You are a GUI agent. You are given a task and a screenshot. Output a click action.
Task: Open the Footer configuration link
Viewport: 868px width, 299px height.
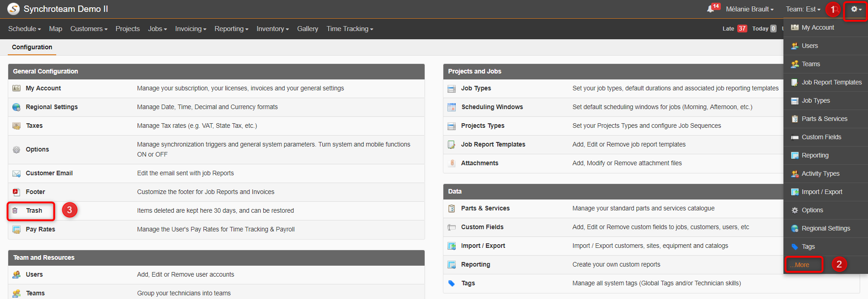[35, 192]
